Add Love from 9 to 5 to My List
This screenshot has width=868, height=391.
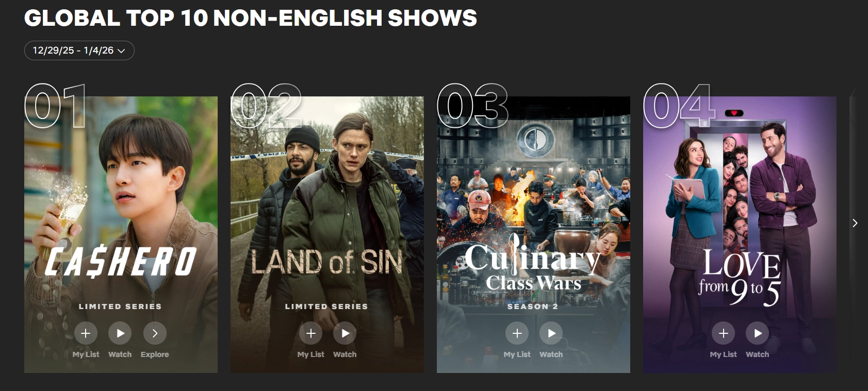coord(724,333)
